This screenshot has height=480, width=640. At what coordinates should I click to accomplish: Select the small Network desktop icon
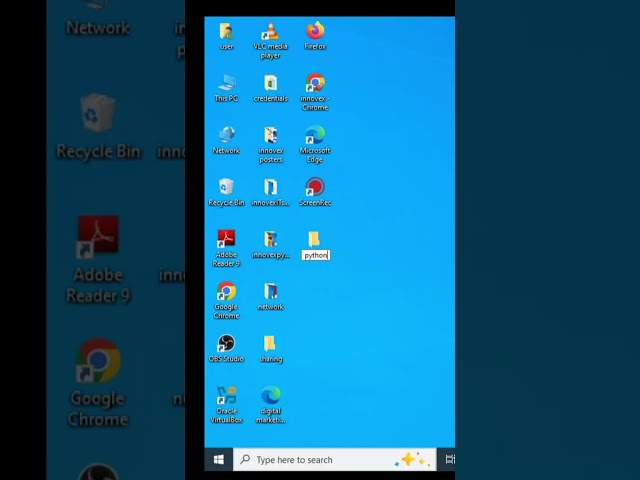pyautogui.click(x=227, y=135)
